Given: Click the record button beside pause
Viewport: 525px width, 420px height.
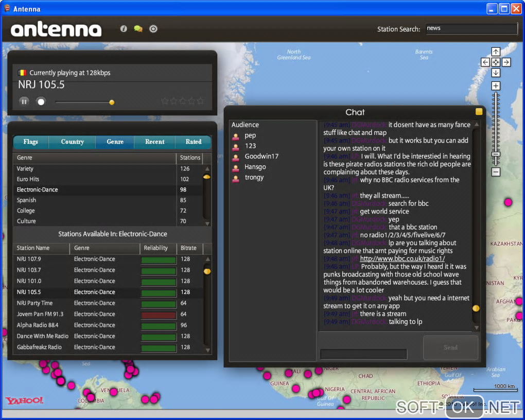Looking at the screenshot, I should tap(41, 101).
